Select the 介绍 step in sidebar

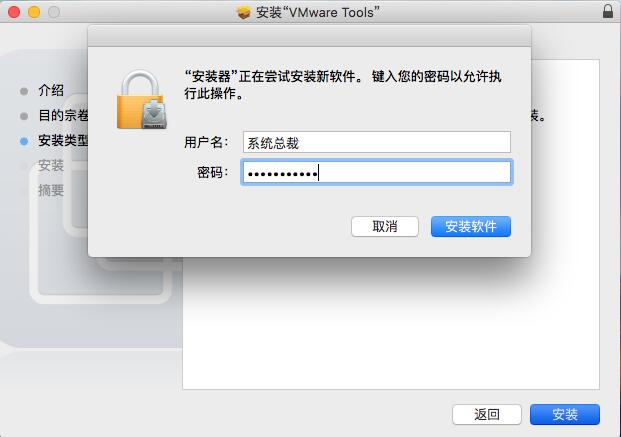click(51, 90)
